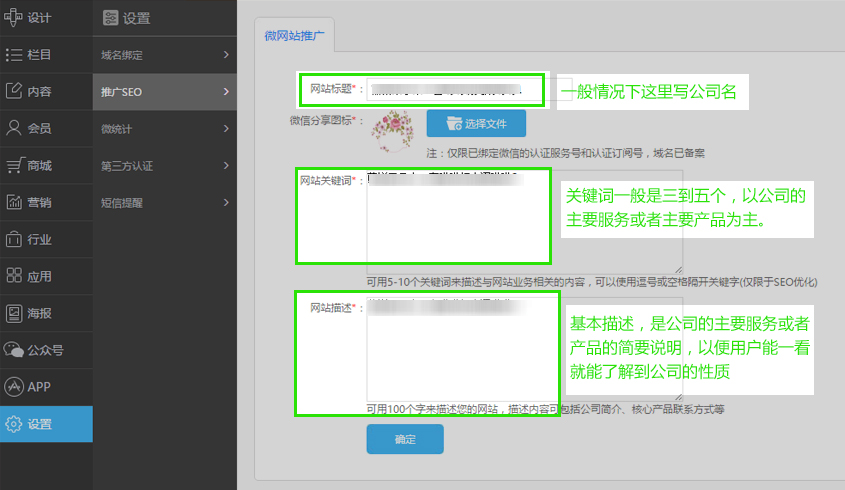This screenshot has height=490, width=845.
Task: Open the 海报 poster icon
Action: 14,313
